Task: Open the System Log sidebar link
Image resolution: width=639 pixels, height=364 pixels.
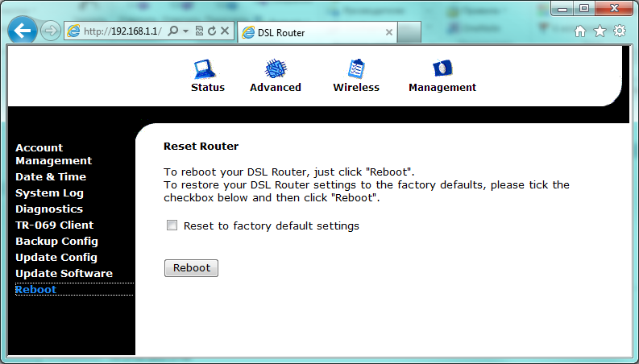Action: tap(49, 193)
